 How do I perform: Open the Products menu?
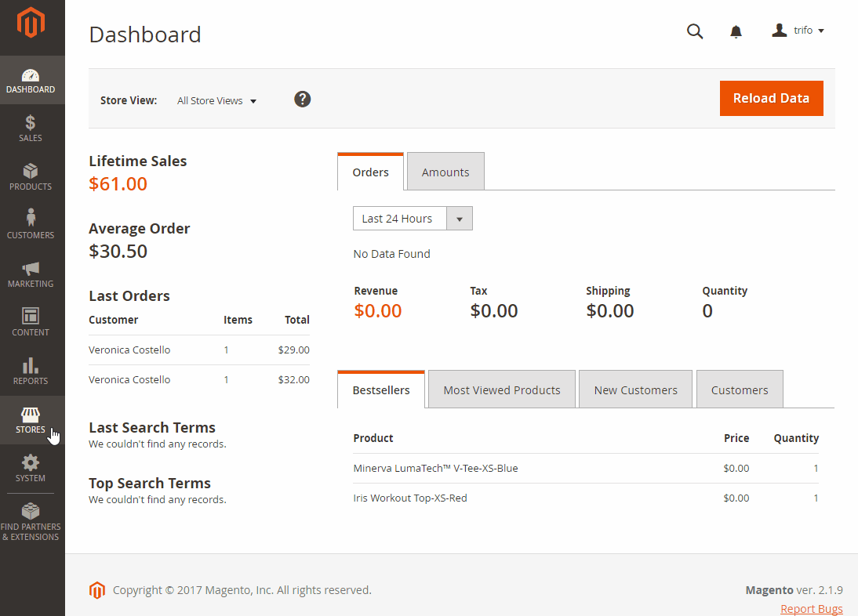[x=32, y=177]
